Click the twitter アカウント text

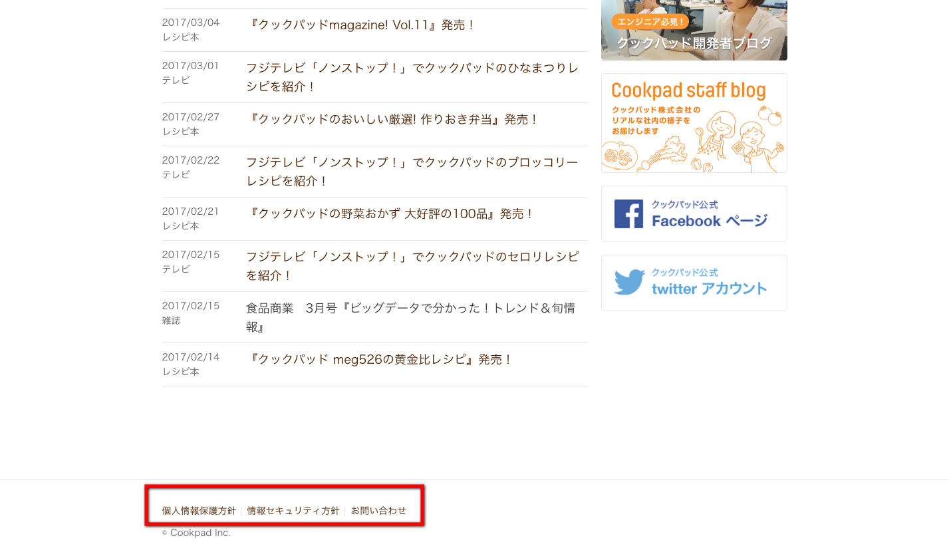click(710, 289)
